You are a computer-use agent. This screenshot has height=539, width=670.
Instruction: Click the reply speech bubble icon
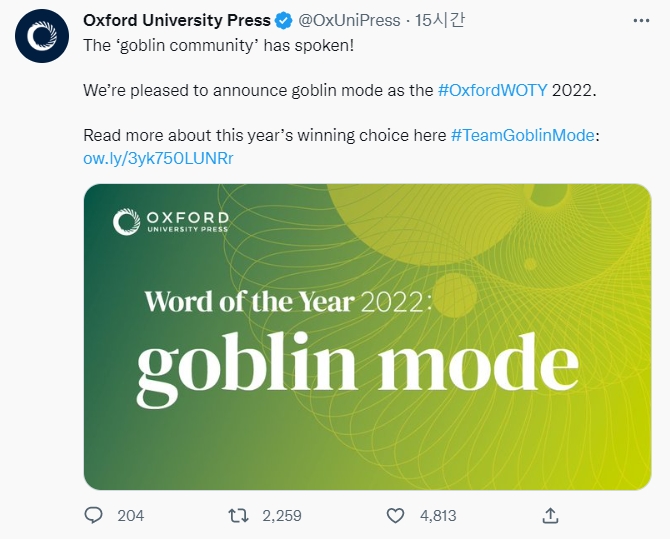point(95,515)
